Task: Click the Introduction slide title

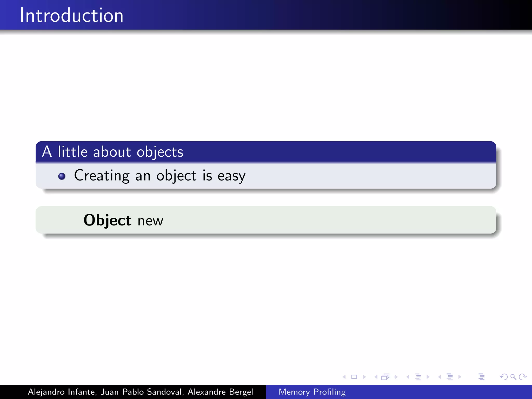Action: [72, 15]
